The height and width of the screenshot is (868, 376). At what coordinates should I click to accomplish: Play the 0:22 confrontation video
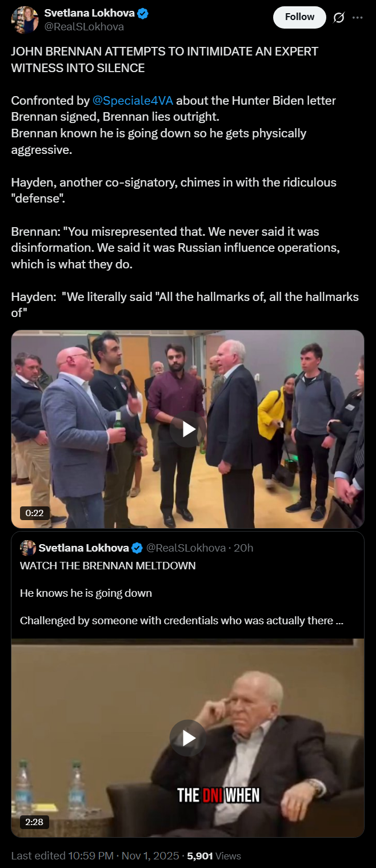click(x=187, y=429)
